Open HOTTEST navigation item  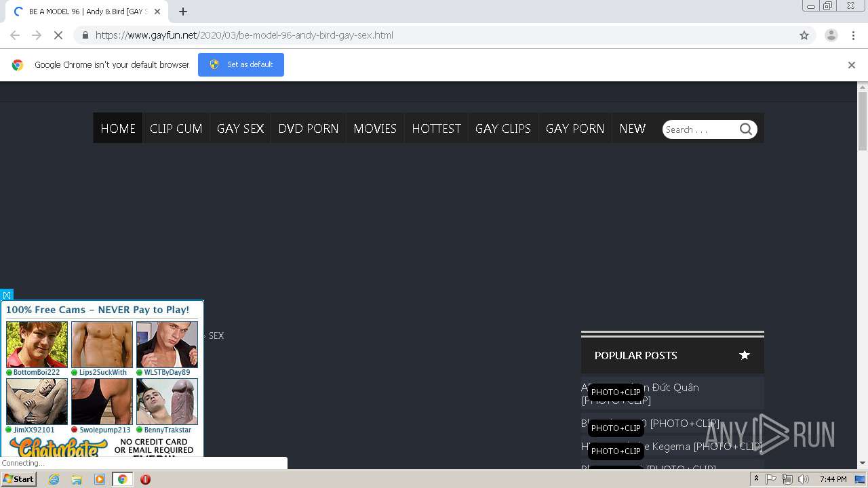click(x=437, y=128)
